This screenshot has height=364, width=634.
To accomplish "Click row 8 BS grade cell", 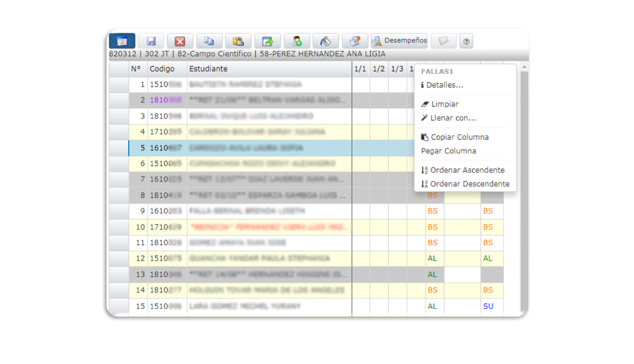I will (x=435, y=195).
